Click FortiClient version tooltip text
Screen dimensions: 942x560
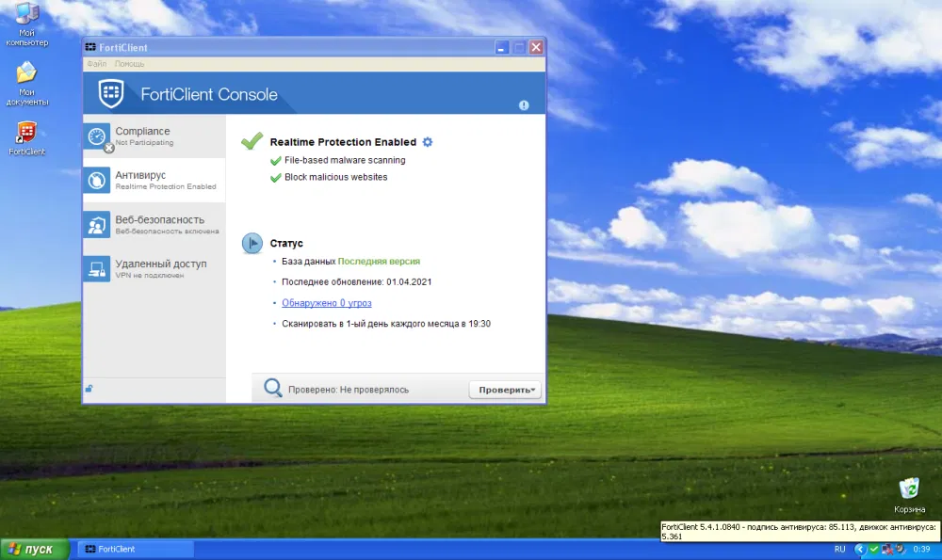click(x=799, y=532)
